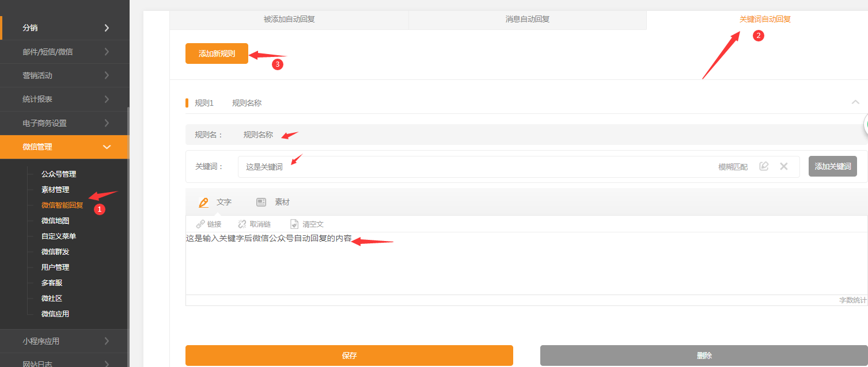This screenshot has width=868, height=367.
Task: Select the 素材 material reply icon
Action: (x=261, y=202)
